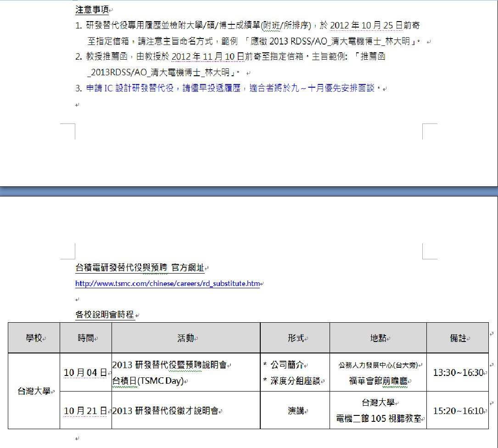Click 2013研發替代役徵才說明會 text
Viewport: 498px width, 448px height.
(165, 411)
